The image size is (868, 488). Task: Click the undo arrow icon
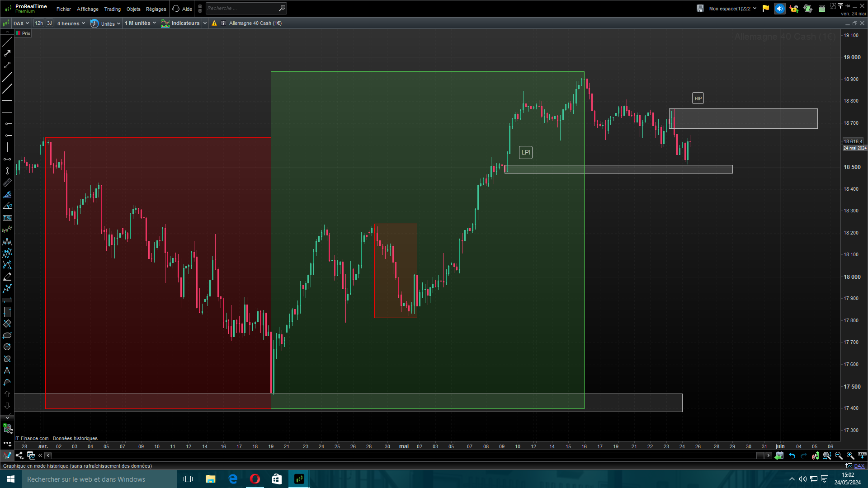pyautogui.click(x=792, y=455)
